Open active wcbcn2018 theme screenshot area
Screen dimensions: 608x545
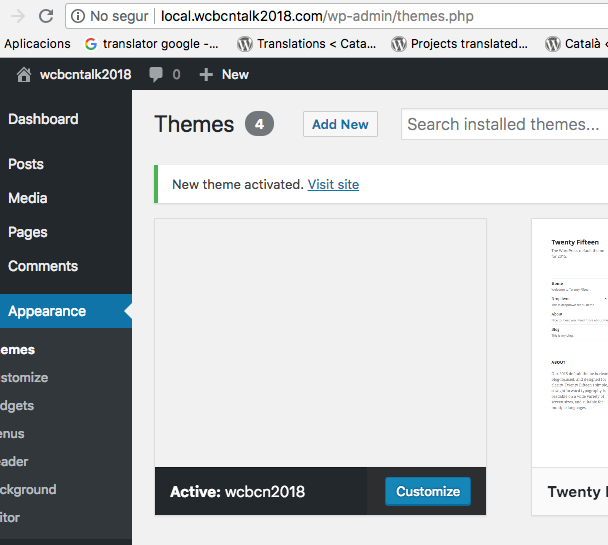tap(320, 343)
